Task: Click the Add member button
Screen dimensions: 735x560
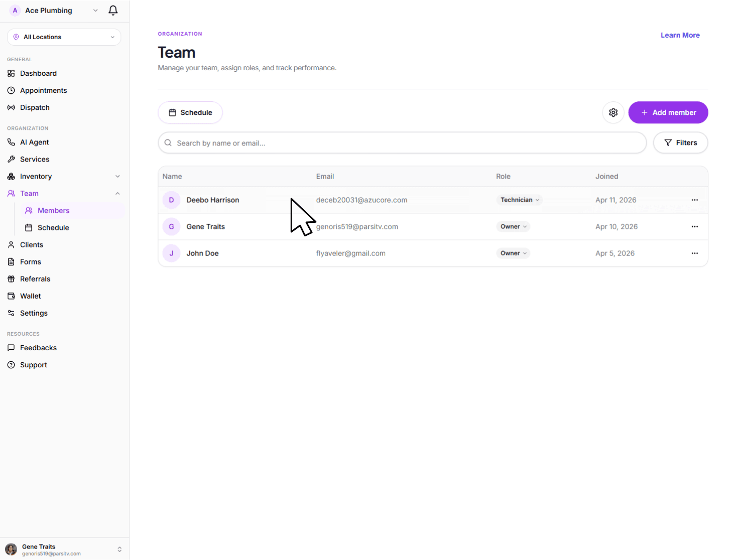Action: (668, 112)
